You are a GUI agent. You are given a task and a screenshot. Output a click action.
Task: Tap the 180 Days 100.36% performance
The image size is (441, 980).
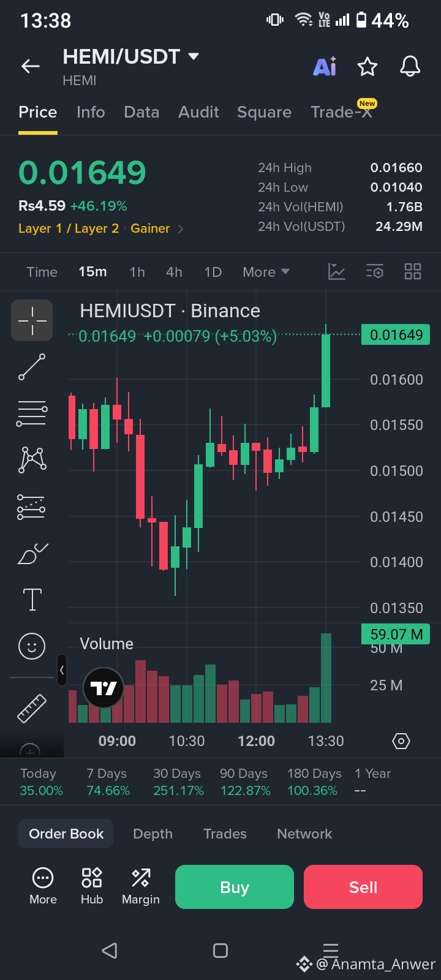pyautogui.click(x=314, y=782)
